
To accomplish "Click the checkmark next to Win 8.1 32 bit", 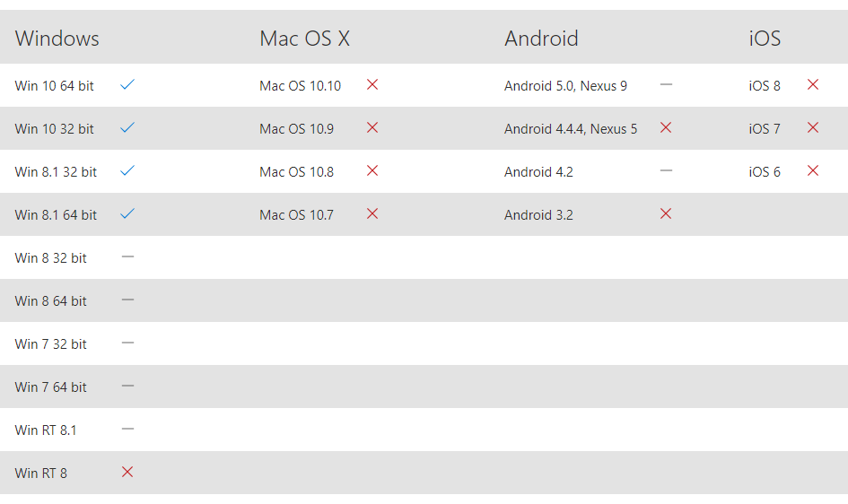I will [x=127, y=170].
